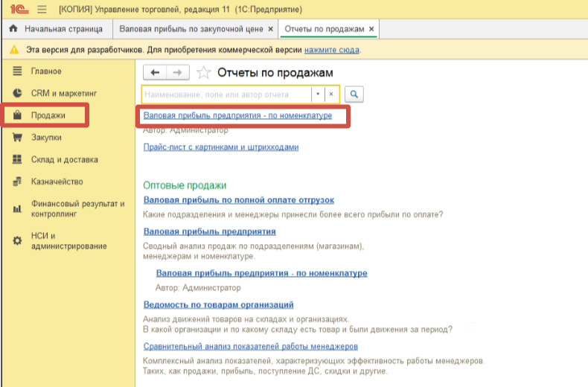The height and width of the screenshot is (387, 588).
Task: Clear the report search field
Action: pyautogui.click(x=331, y=94)
